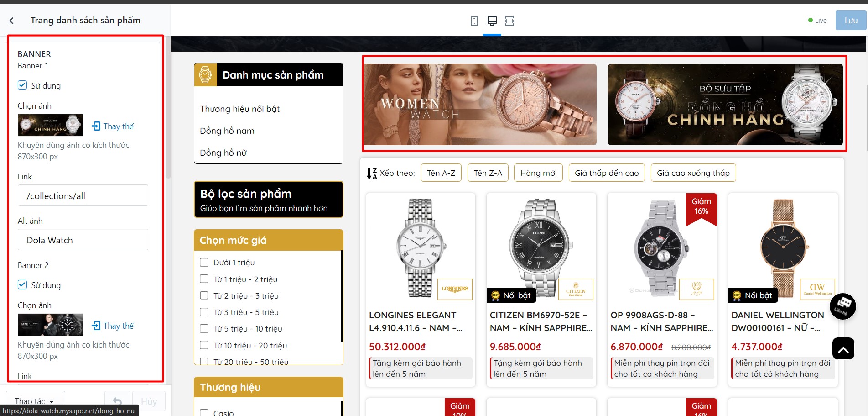Open Thương hiệu nổi bật category

pos(240,109)
